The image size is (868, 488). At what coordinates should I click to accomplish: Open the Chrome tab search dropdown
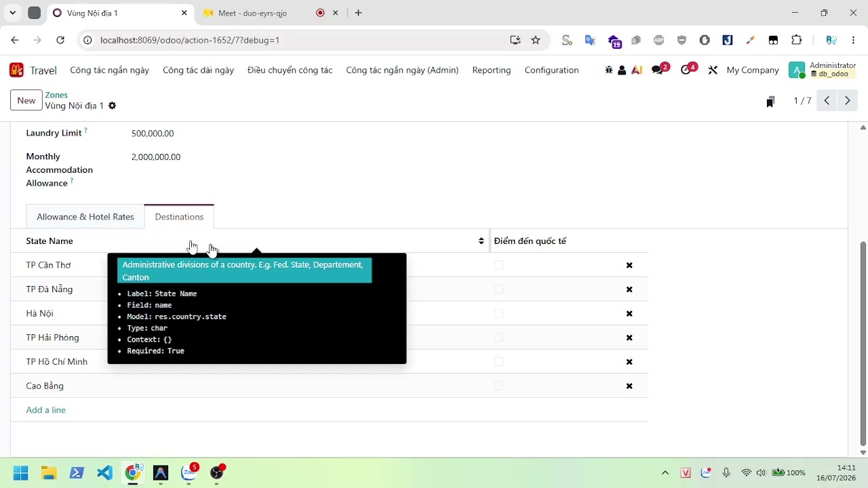[x=12, y=13]
